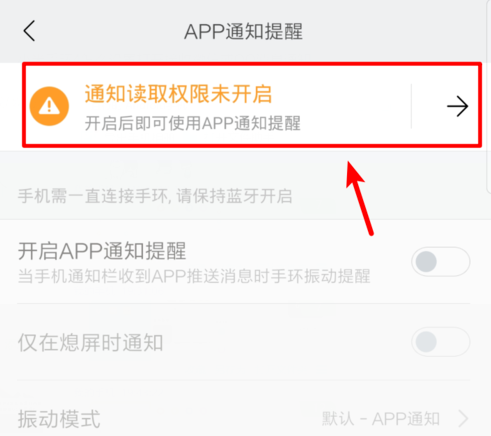Tap the right arrow in permission banner
The width and height of the screenshot is (491, 436).
point(457,106)
